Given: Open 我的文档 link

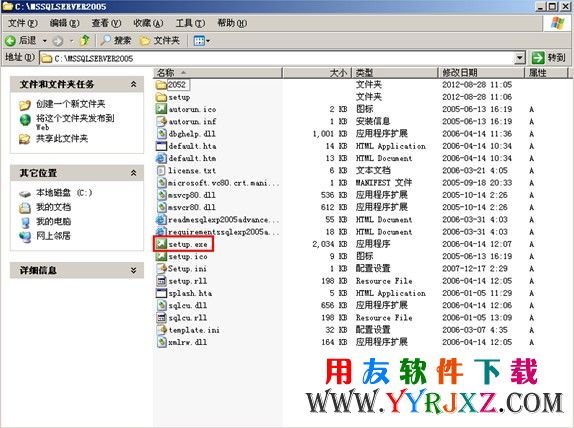Looking at the screenshot, I should pos(53,207).
